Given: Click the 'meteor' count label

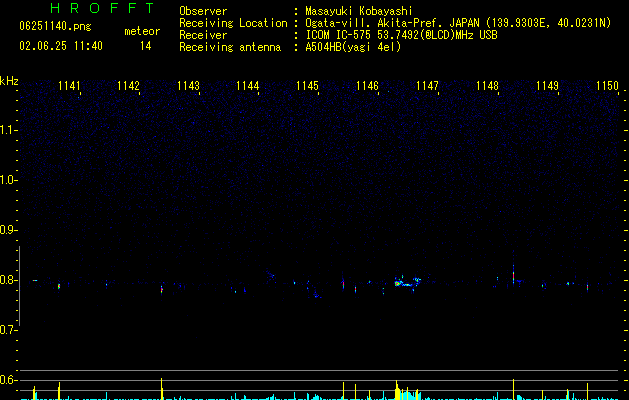Looking at the screenshot, I should 142,31.
